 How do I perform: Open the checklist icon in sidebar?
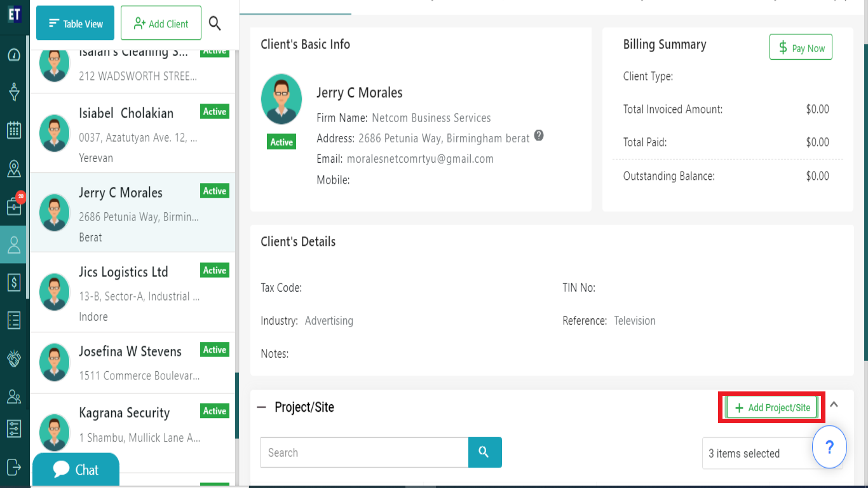tap(14, 320)
